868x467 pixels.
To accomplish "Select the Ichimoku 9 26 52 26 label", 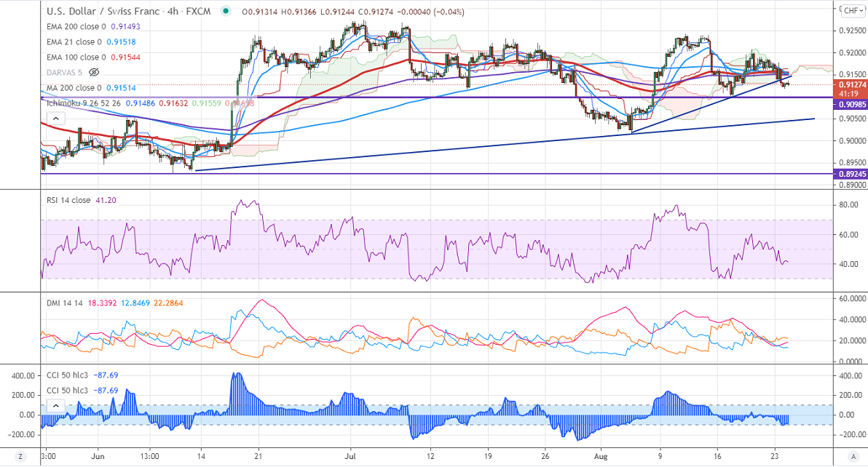I will pyautogui.click(x=84, y=103).
